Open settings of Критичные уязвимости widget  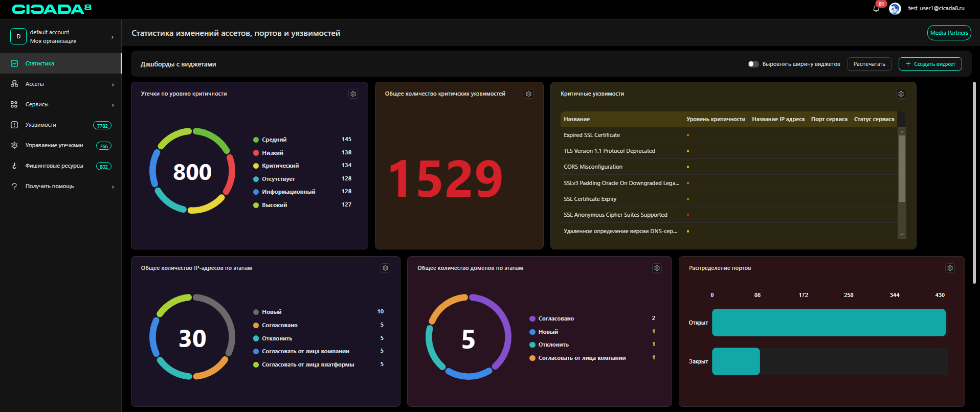[x=901, y=94]
